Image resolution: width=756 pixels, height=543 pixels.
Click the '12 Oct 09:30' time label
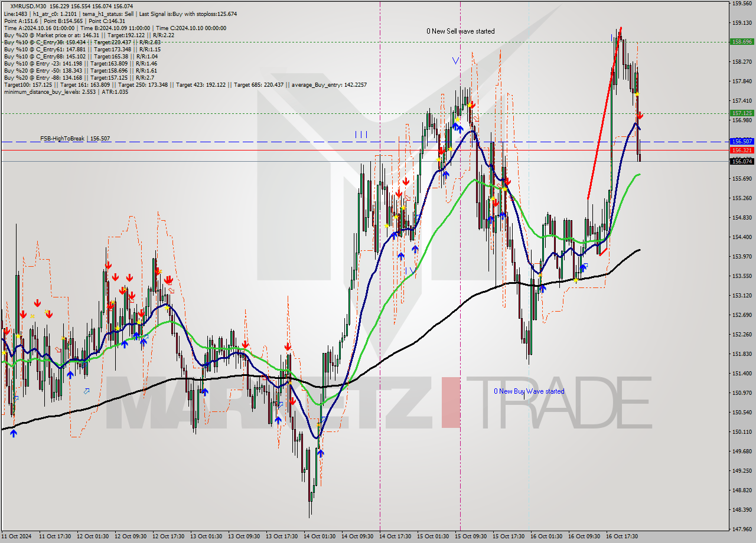tap(131, 537)
